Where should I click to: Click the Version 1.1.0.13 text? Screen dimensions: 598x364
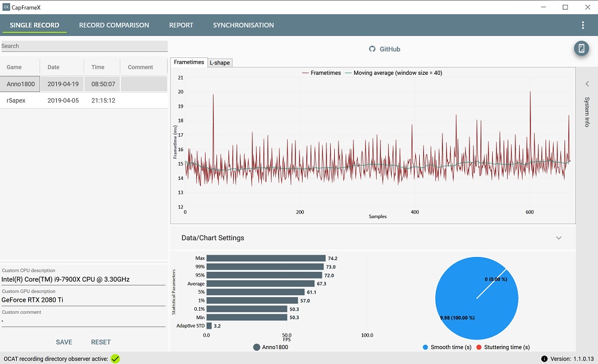[572, 359]
